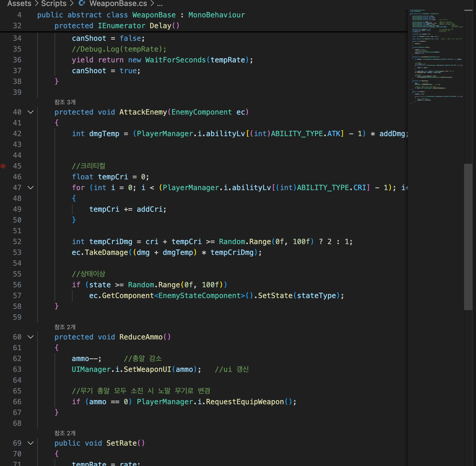The image size is (476, 466).
Task: Click the '참조 2개' references link above ReduceAmmo
Action: [x=65, y=327]
